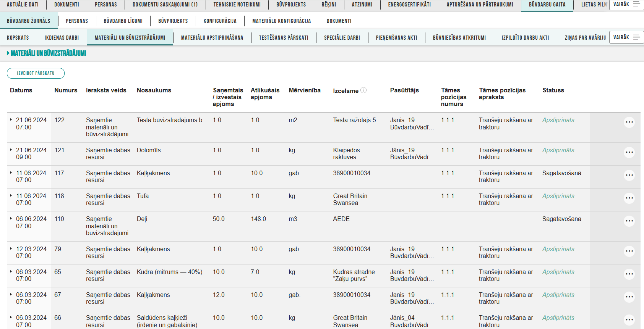Sort table by Datums column header
644x329 pixels.
(x=21, y=90)
